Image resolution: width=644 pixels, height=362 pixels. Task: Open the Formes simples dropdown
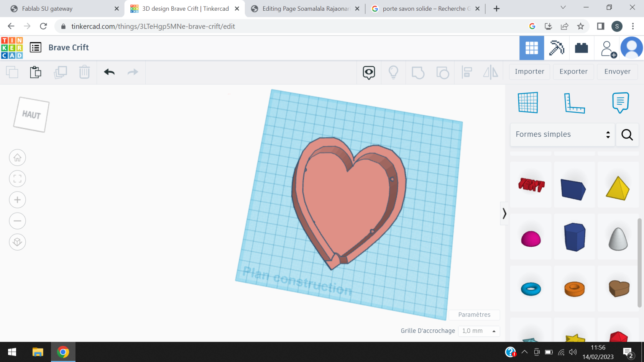(562, 134)
